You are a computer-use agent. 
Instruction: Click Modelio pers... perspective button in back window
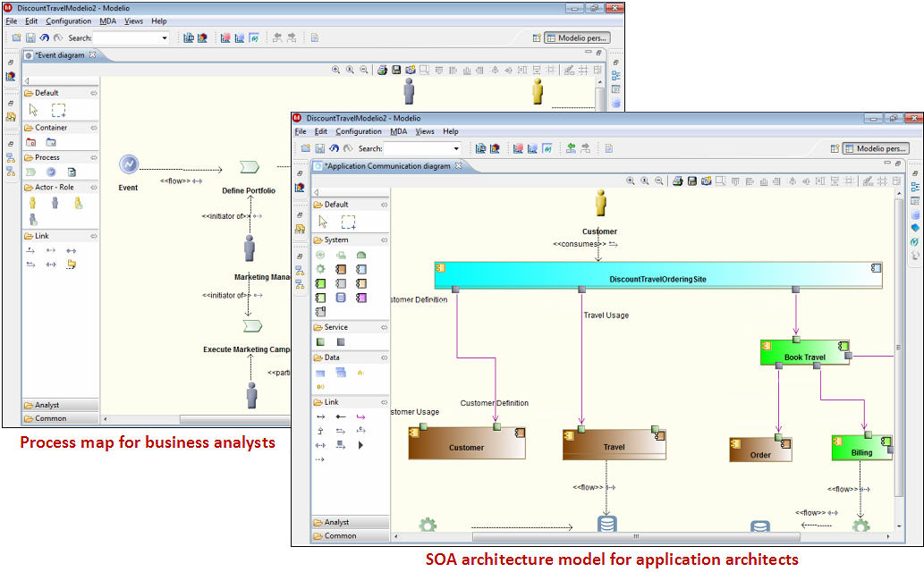[x=577, y=38]
